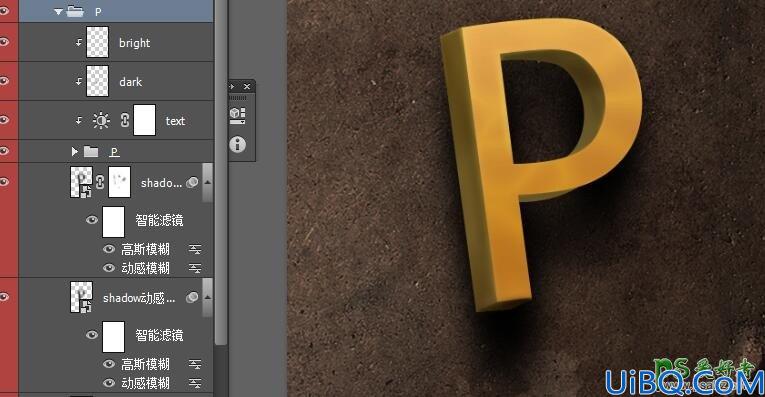Select 动感模糊 filter name under shado... layer
This screenshot has width=765, height=397.
click(x=145, y=268)
